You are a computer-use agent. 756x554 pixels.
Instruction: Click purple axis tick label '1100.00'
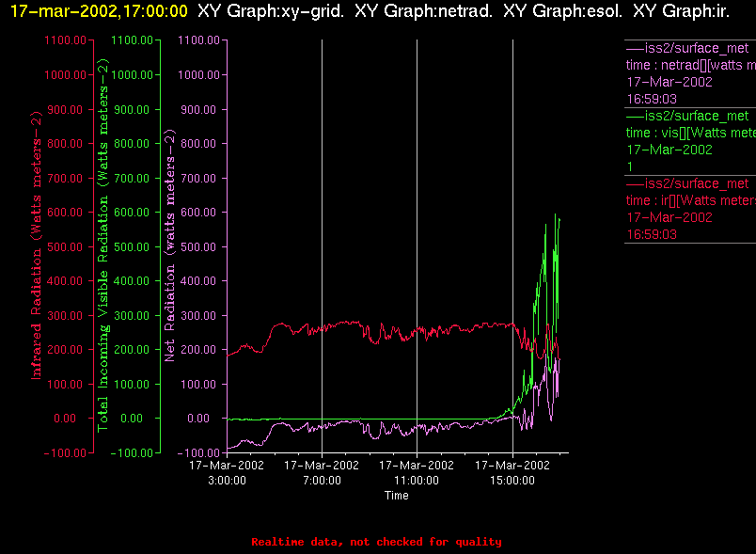[x=198, y=40]
